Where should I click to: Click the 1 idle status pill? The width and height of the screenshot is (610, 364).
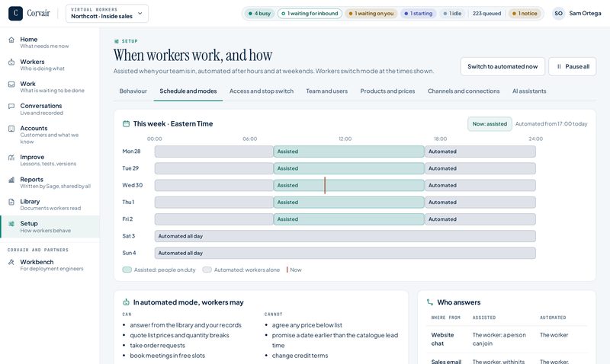pos(452,13)
